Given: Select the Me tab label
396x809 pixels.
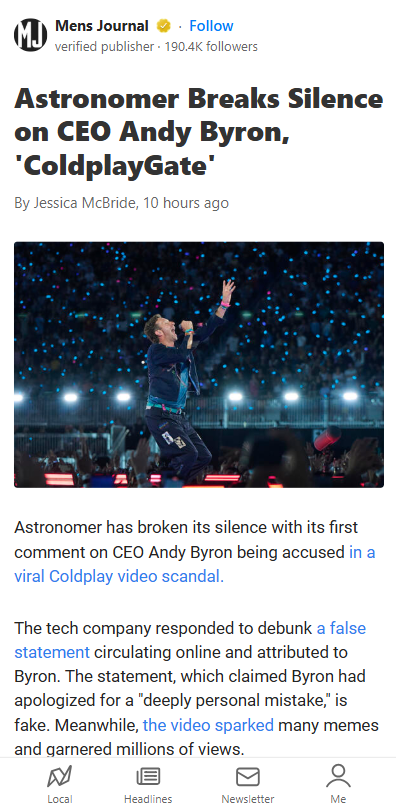Looking at the screenshot, I should 338,799.
